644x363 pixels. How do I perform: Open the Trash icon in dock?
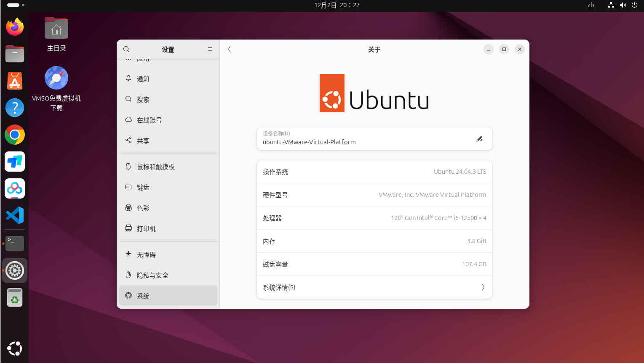click(15, 298)
